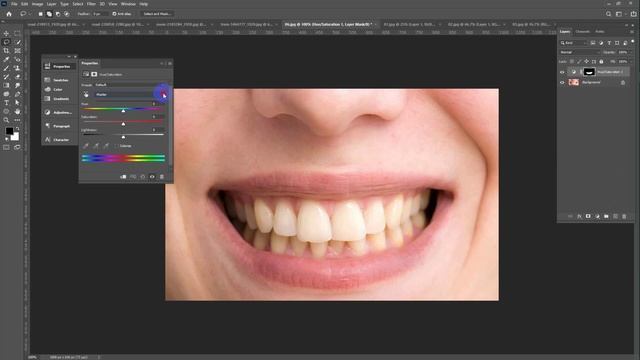This screenshot has height=360, width=640.
Task: Select the Clone Stamp tool
Action: 17,68
